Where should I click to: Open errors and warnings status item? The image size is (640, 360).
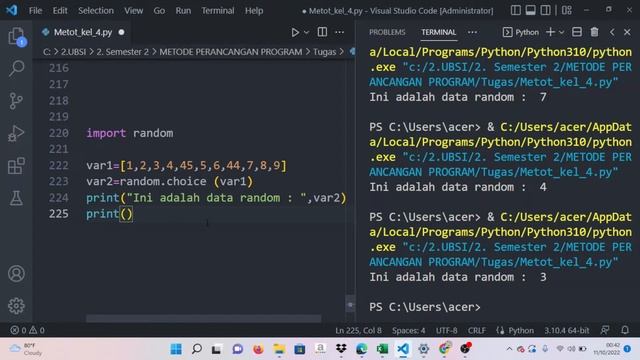27,330
